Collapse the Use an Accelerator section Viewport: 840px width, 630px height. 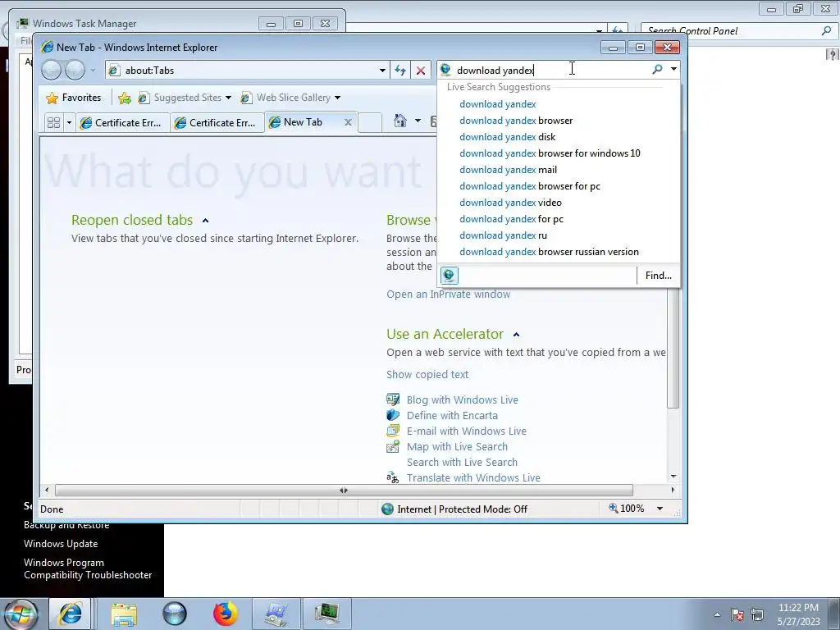tap(516, 335)
